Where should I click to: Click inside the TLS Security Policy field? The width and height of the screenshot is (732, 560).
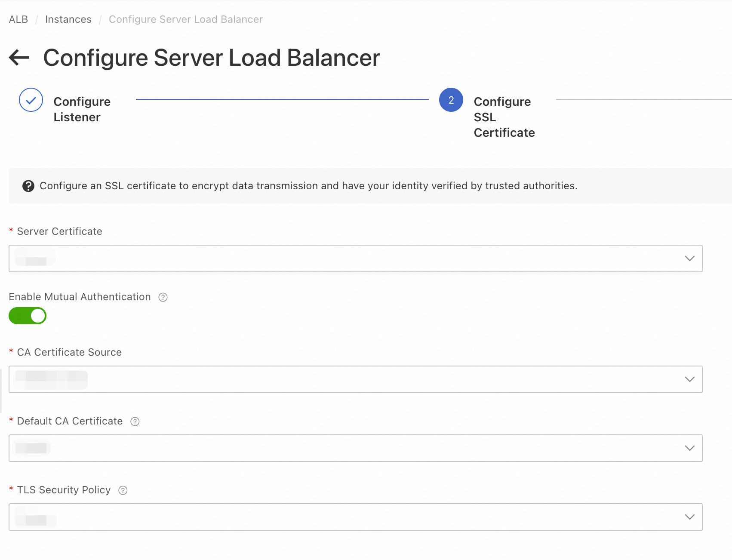[344, 517]
